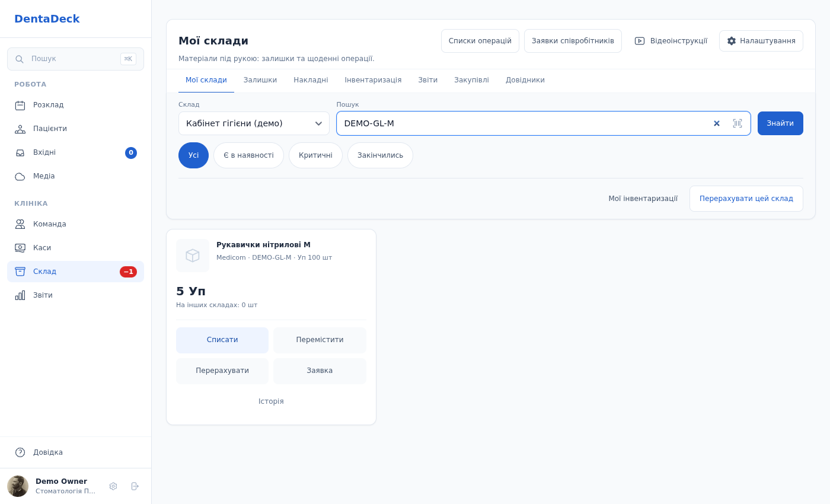Image resolution: width=830 pixels, height=504 pixels.
Task: Click the Довідка question mark icon
Action: point(20,452)
